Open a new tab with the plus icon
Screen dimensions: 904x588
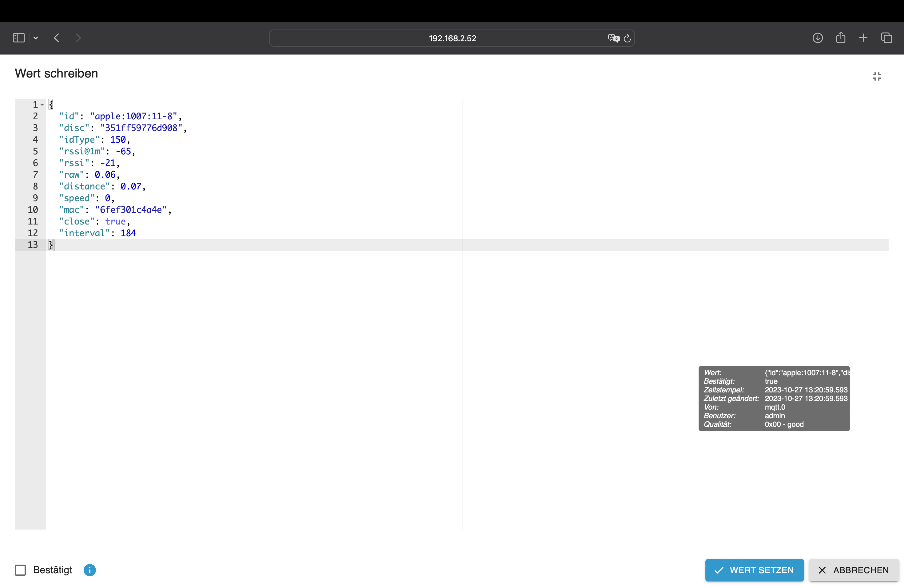pyautogui.click(x=863, y=38)
